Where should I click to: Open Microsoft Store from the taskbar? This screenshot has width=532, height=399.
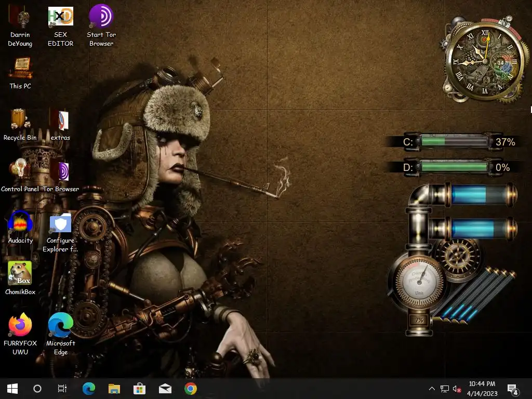(139, 389)
